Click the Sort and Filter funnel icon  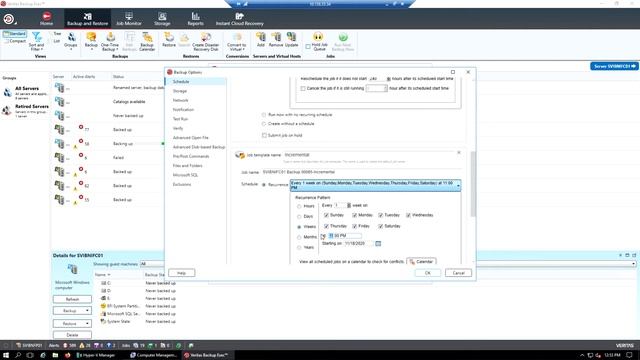[x=36, y=37]
